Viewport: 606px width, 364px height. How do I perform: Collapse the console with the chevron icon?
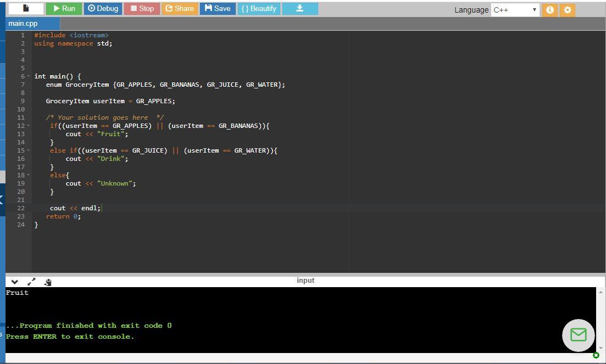pyautogui.click(x=15, y=282)
